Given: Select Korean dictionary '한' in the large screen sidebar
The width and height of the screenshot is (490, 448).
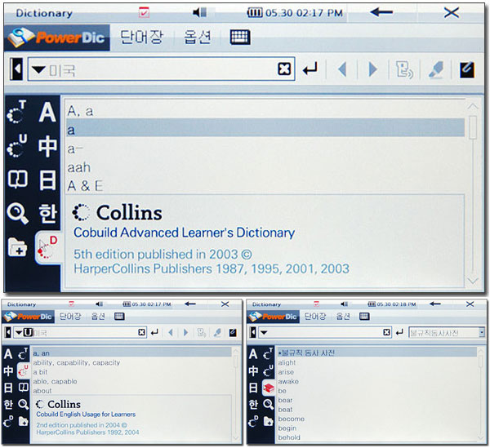Looking at the screenshot, I should click(x=47, y=214).
